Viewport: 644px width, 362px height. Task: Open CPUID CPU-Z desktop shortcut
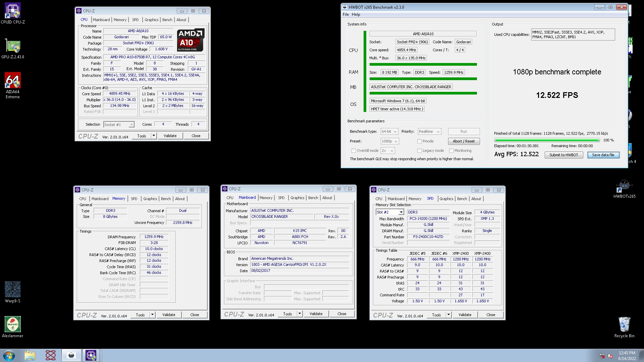pyautogui.click(x=13, y=13)
